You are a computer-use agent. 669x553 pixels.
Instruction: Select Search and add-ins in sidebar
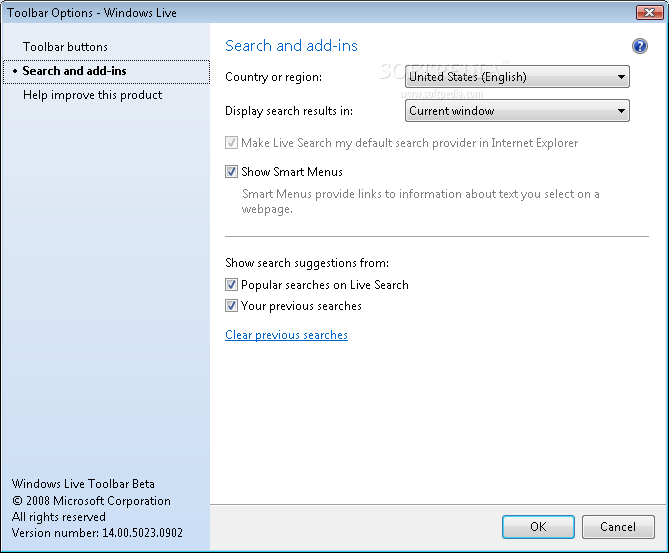point(106,71)
